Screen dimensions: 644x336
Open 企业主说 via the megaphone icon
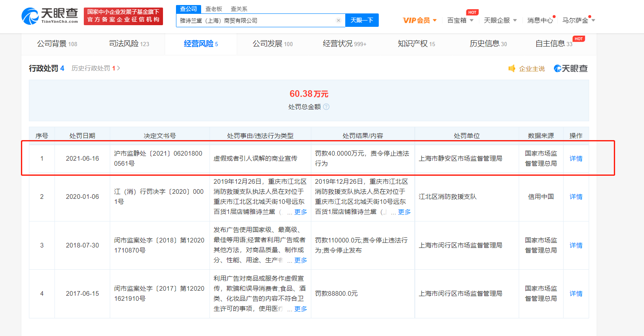526,68
